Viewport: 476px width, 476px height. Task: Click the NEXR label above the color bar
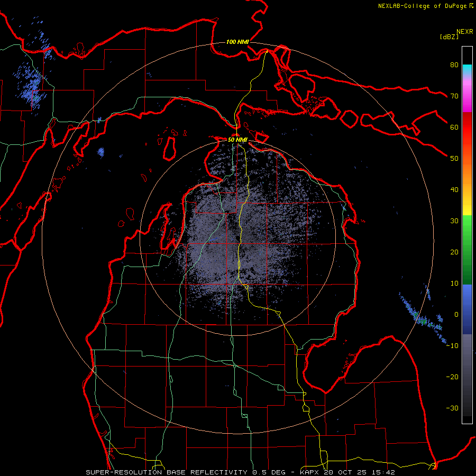click(x=465, y=32)
